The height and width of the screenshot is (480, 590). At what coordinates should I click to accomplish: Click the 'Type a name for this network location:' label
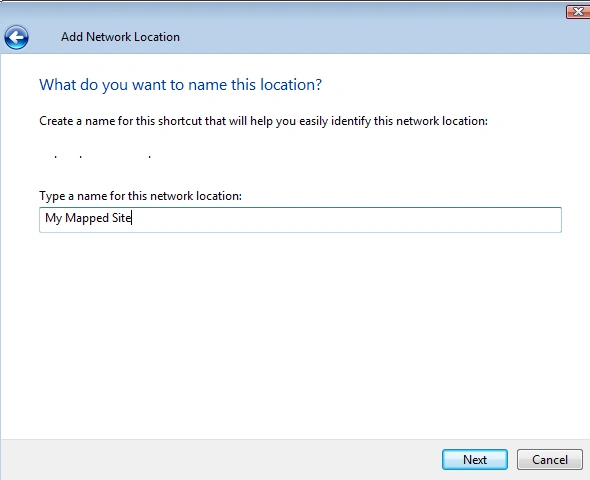[x=140, y=196]
